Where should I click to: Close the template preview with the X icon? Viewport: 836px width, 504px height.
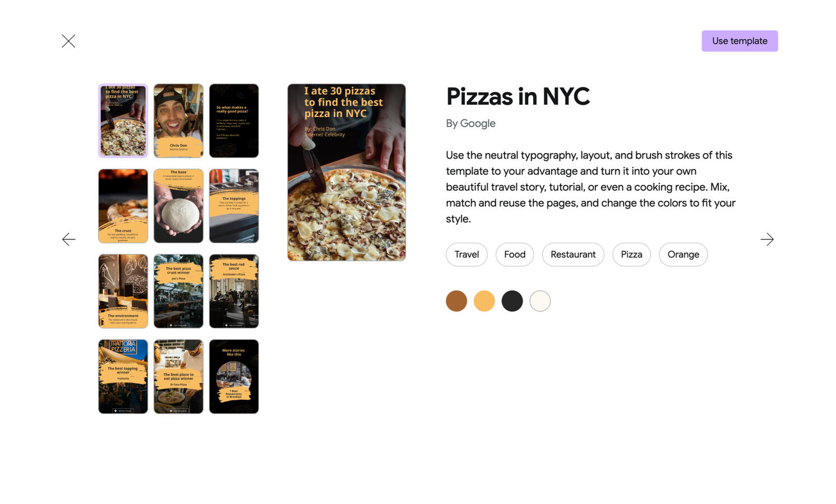[68, 41]
